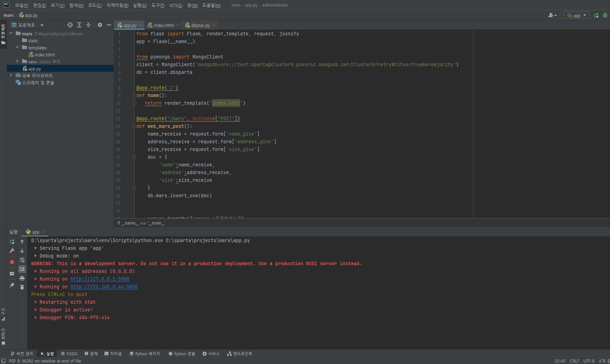The width and height of the screenshot is (610, 364).
Task: Select index.html in the project tree
Action: pyautogui.click(x=45, y=55)
